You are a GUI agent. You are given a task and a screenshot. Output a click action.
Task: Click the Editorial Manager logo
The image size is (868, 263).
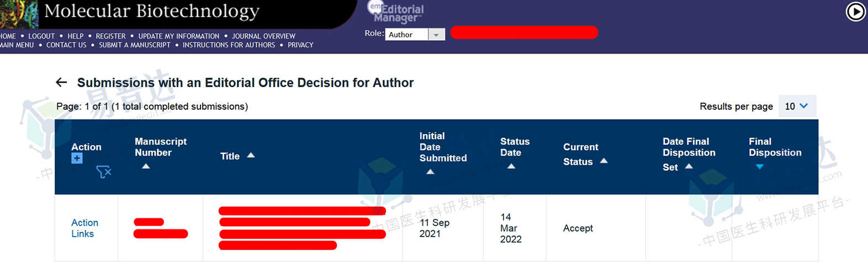(x=396, y=12)
